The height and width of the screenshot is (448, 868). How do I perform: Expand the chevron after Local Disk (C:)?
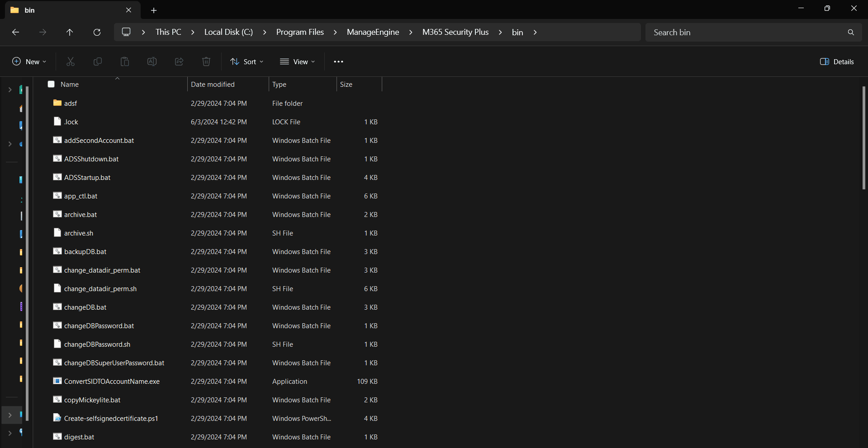point(265,32)
